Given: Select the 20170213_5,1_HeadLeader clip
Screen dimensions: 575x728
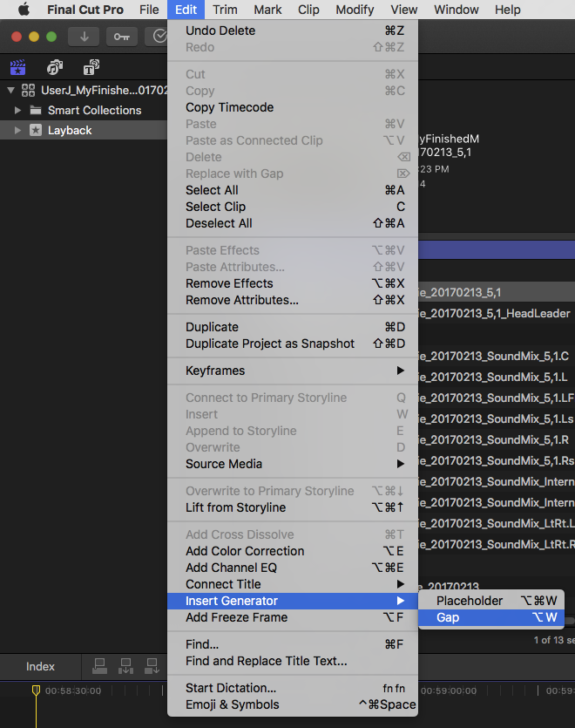Looking at the screenshot, I should click(497, 313).
